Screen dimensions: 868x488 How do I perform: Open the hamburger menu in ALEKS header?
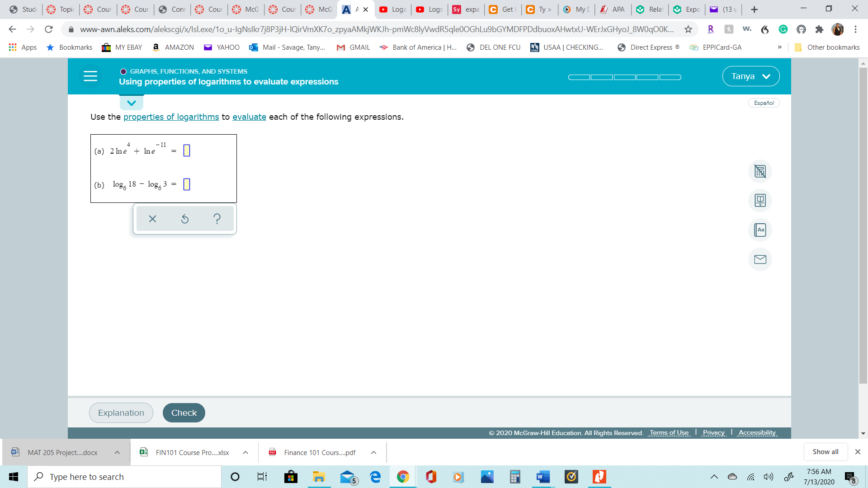pos(90,76)
